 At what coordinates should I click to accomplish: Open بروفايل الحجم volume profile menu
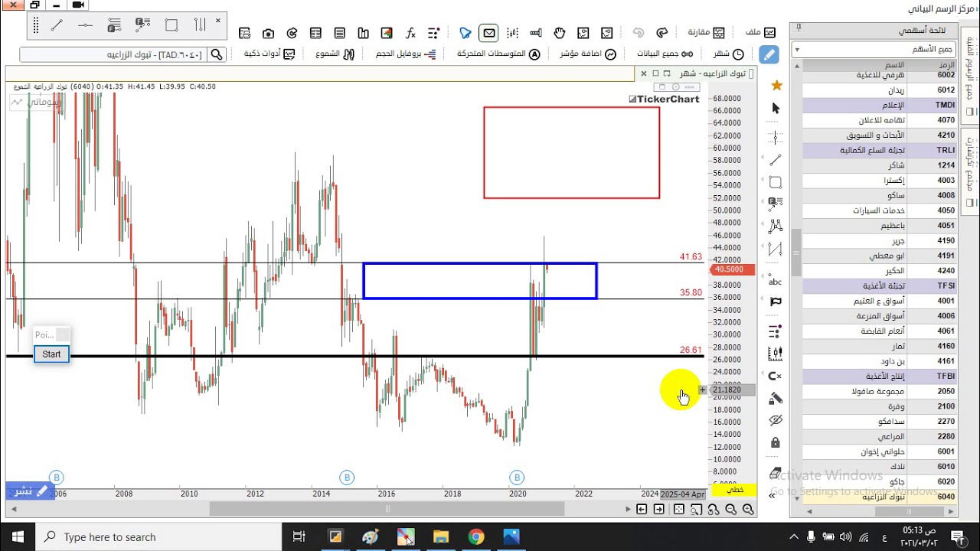(406, 54)
